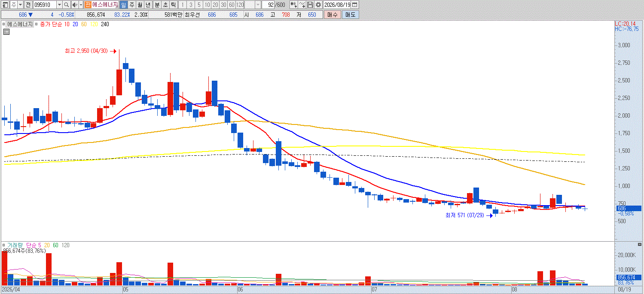
Task: Choose the 20 interval button
Action: (215, 5)
